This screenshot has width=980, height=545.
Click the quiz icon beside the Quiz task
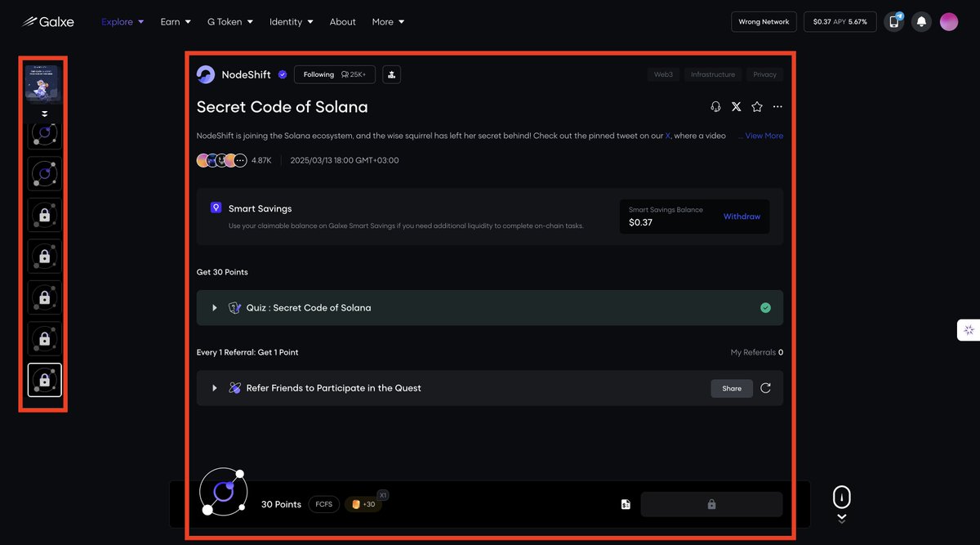click(x=234, y=308)
